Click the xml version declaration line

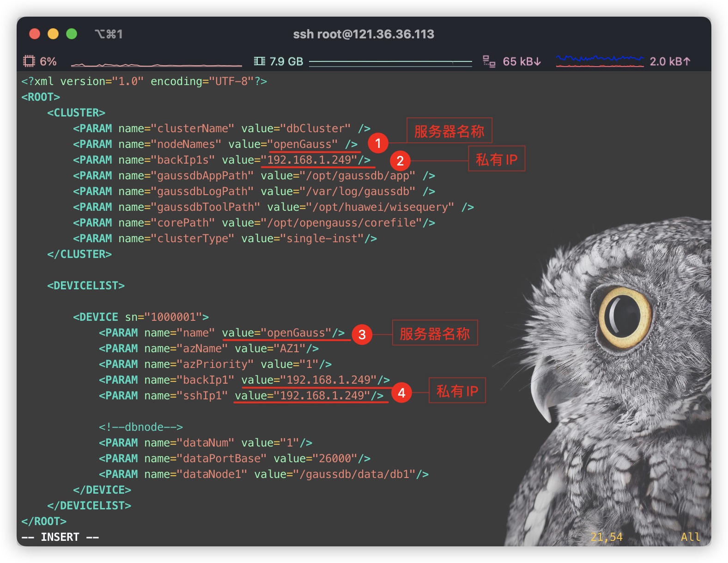tap(144, 81)
